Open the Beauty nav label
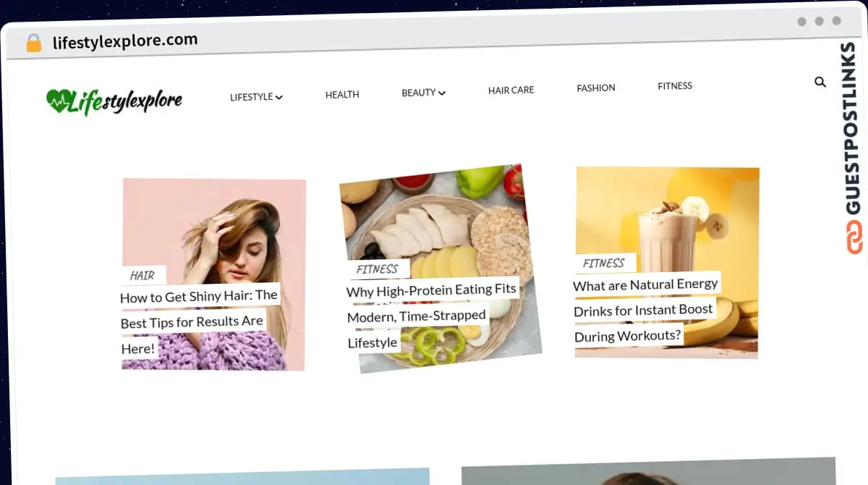This screenshot has width=868, height=485. coord(419,93)
